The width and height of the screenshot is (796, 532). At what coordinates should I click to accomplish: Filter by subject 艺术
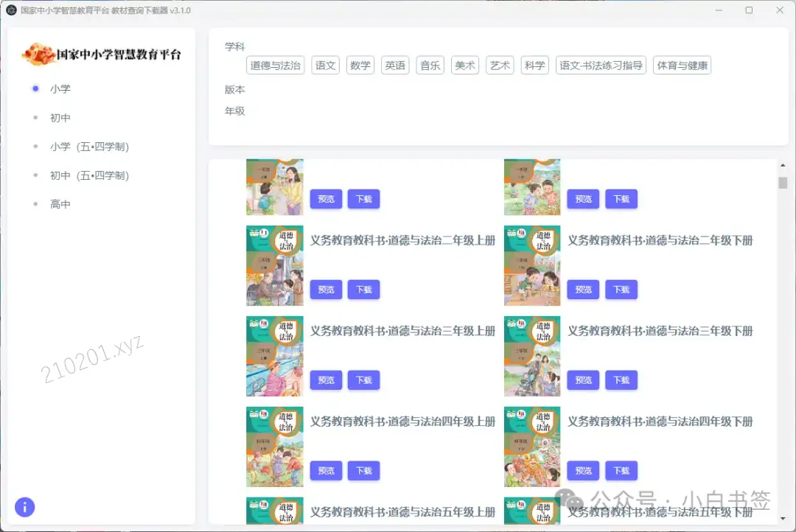(500, 65)
